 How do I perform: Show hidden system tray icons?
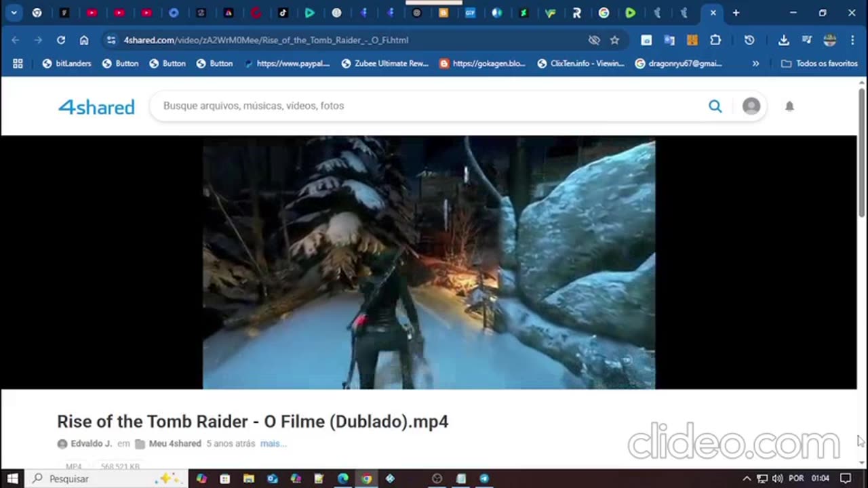tap(747, 479)
